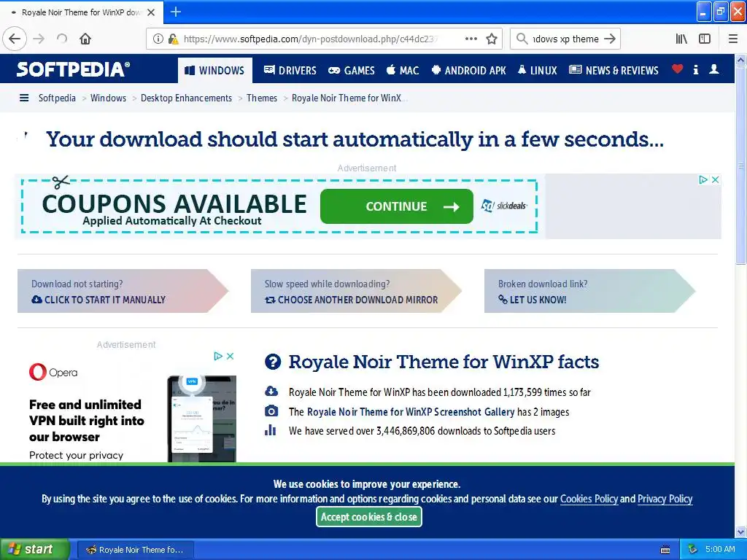Open the LINUX section
747x560 pixels.
pos(538,71)
